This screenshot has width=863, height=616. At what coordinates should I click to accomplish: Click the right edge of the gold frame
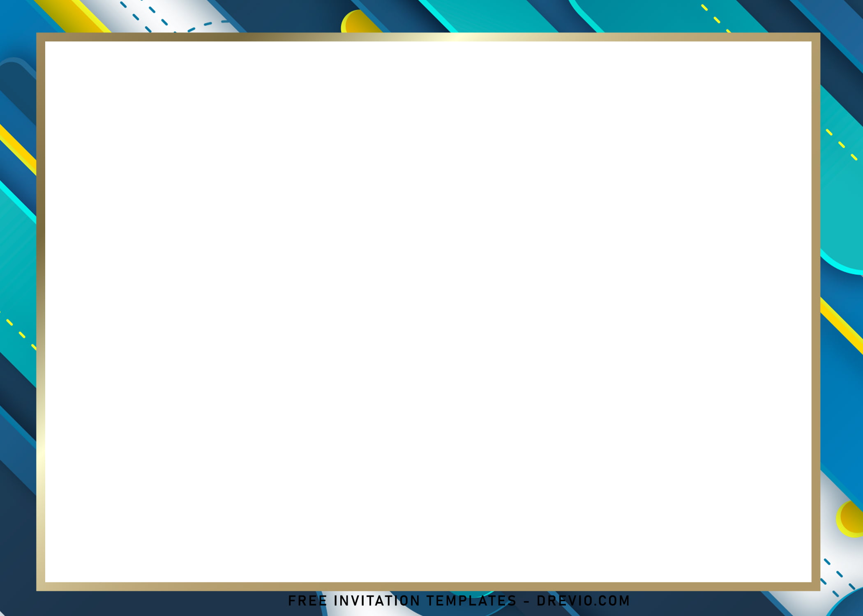pos(816,312)
